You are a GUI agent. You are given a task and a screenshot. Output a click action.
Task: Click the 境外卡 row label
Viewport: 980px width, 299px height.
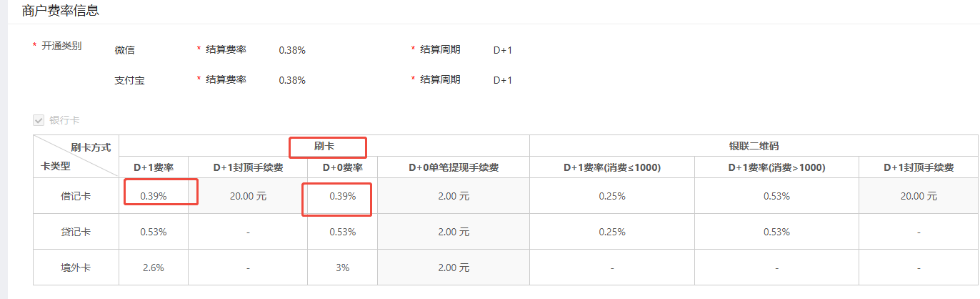[76, 268]
